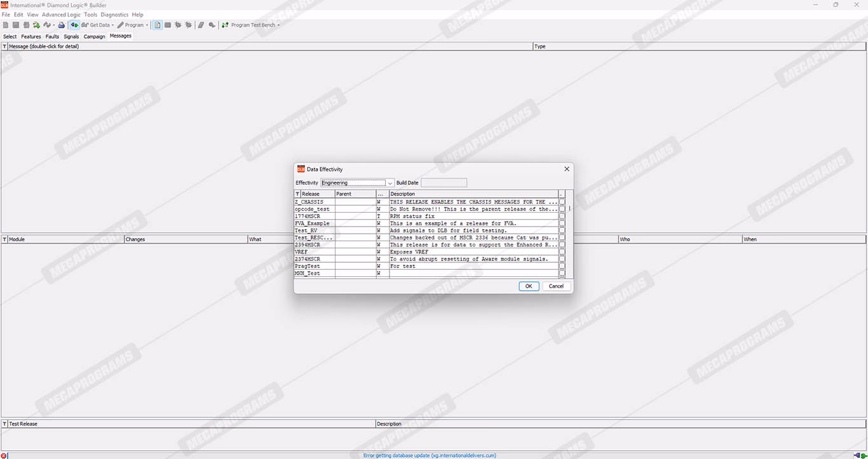Click the Get Data toolbar icon
Viewport: 868px width, 459px height.
coord(85,25)
